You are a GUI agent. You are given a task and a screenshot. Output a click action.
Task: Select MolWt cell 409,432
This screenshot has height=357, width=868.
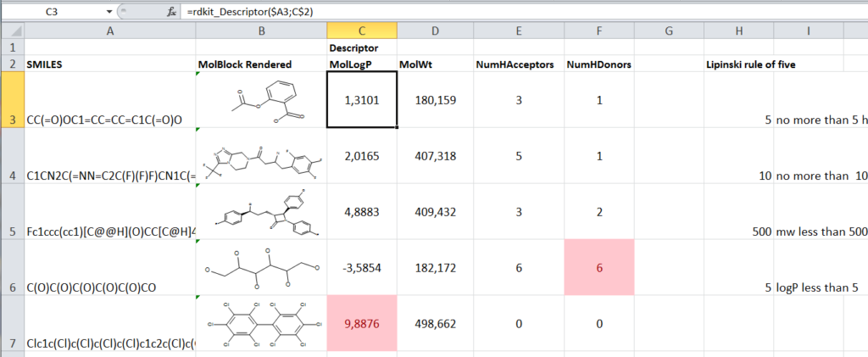coord(435,211)
